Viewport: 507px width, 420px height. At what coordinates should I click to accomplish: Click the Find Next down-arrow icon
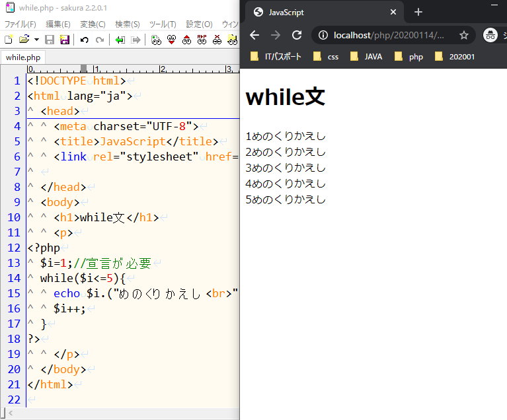coord(171,40)
